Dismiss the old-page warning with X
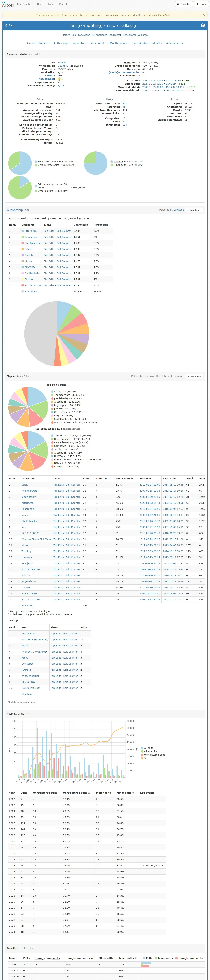The width and height of the screenshot is (210, 980). tap(204, 15)
